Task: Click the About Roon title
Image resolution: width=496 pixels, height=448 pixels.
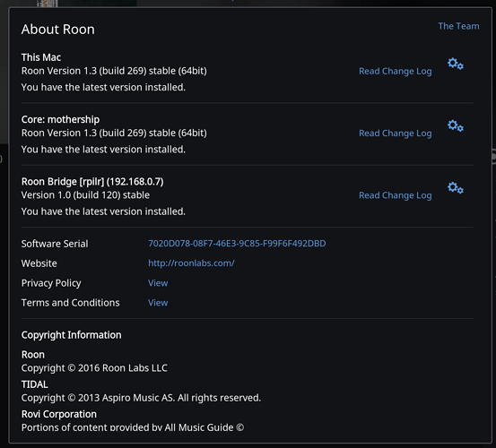Action: click(58, 30)
